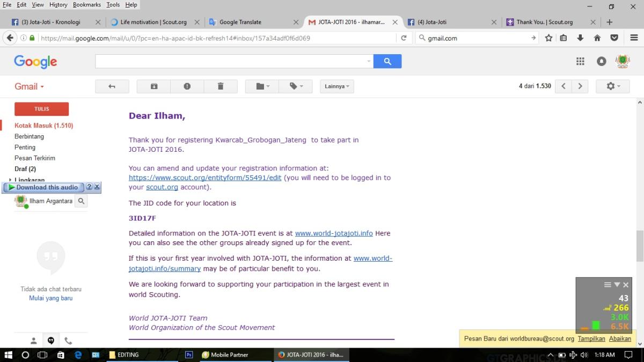Open Firefox downloads arrow
Screen dimensions: 644x362
click(580, 38)
